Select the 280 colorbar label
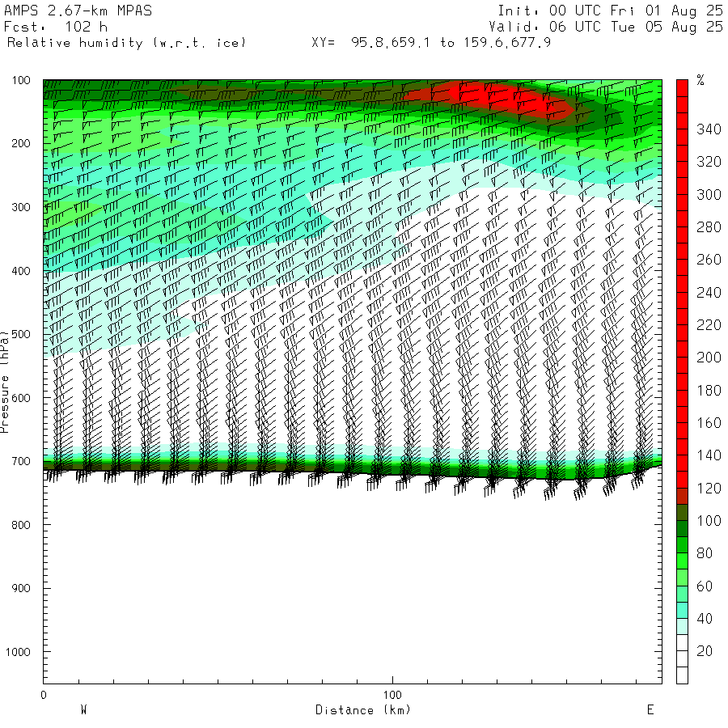The height and width of the screenshot is (728, 728). pos(709,227)
